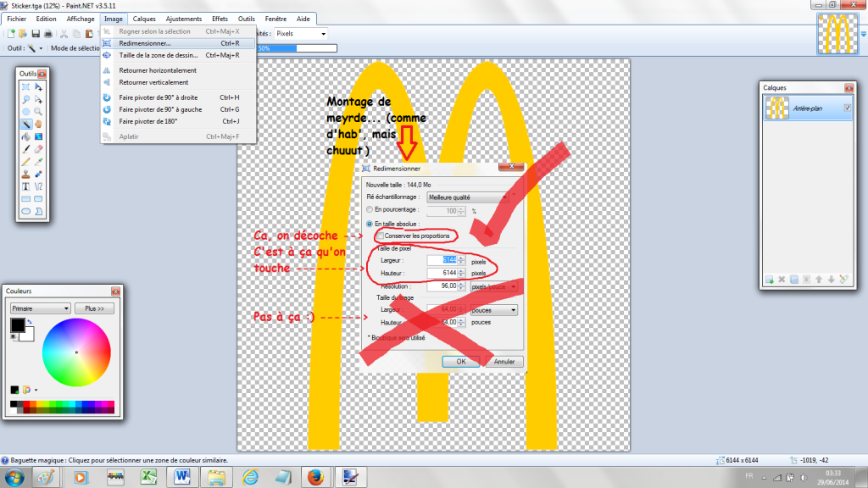Select the Magic Wand tool in Outils panel
868x488 pixels.
[26, 124]
